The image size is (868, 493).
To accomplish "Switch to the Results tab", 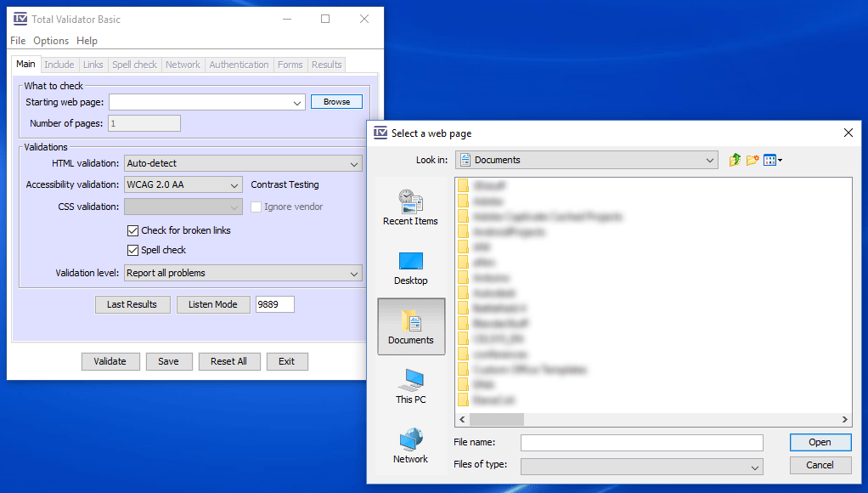I will pyautogui.click(x=327, y=65).
